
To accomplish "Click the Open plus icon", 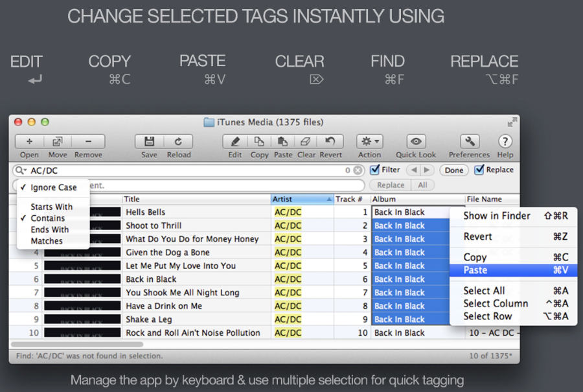I will [x=29, y=141].
